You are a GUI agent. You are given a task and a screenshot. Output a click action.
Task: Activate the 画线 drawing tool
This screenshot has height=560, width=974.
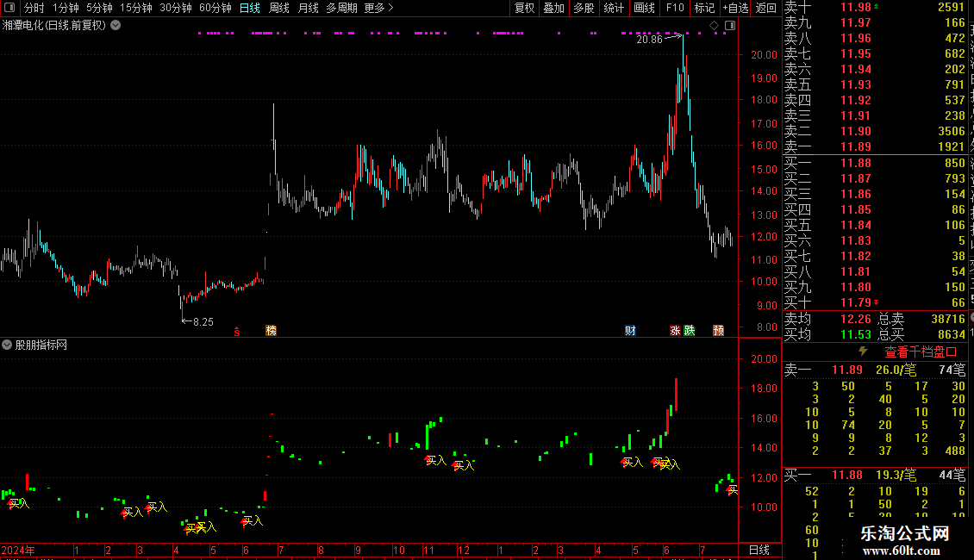[644, 8]
